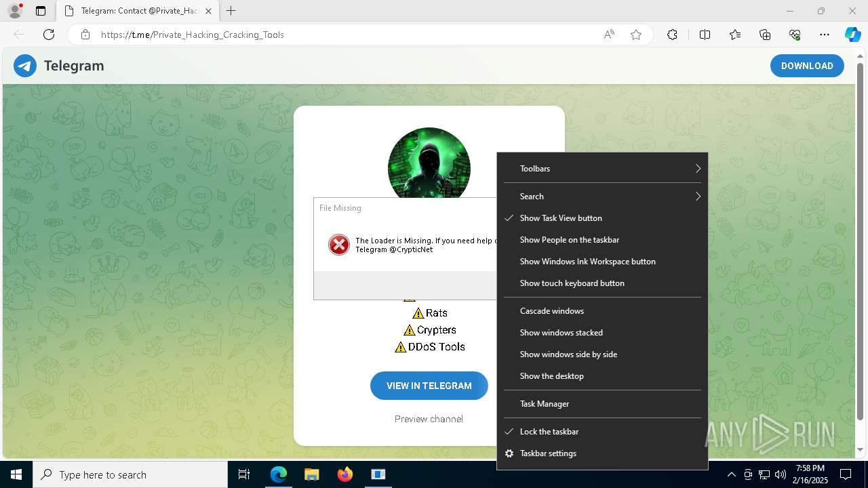Expand the Toolbars submenu

coord(602,169)
